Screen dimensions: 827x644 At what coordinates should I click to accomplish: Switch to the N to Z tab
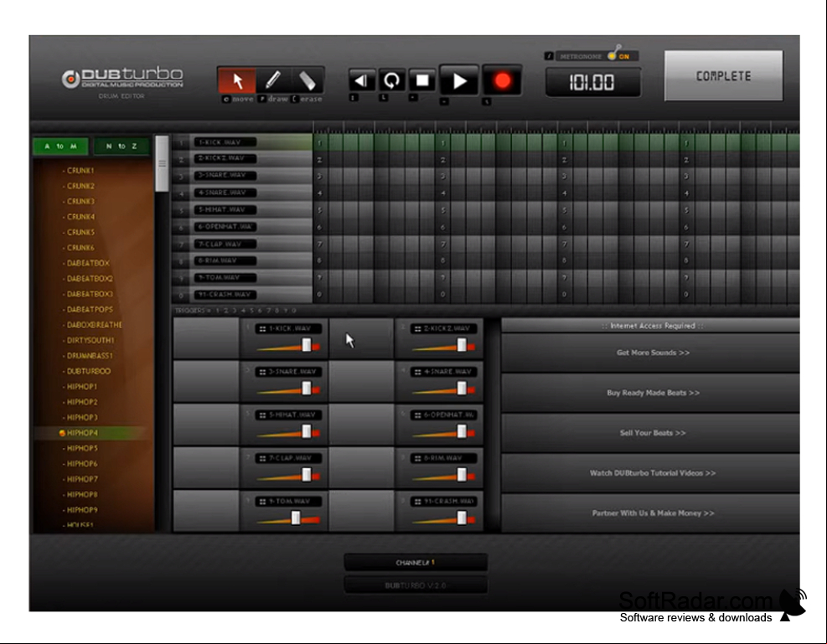[x=121, y=146]
